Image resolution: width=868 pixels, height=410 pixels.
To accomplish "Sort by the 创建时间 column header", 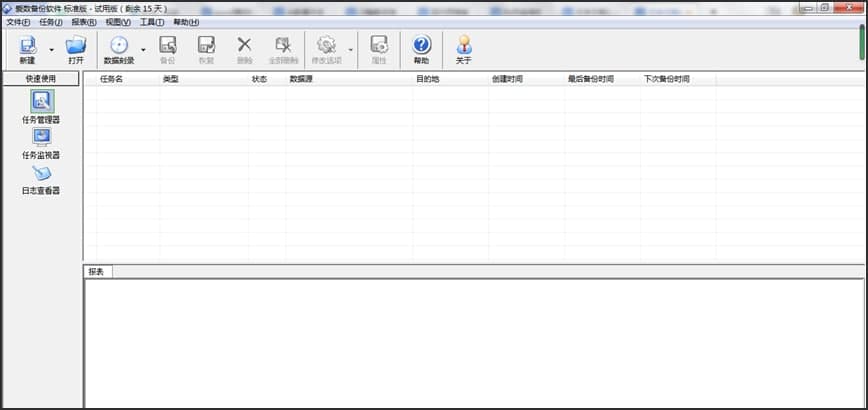I will (x=526, y=79).
